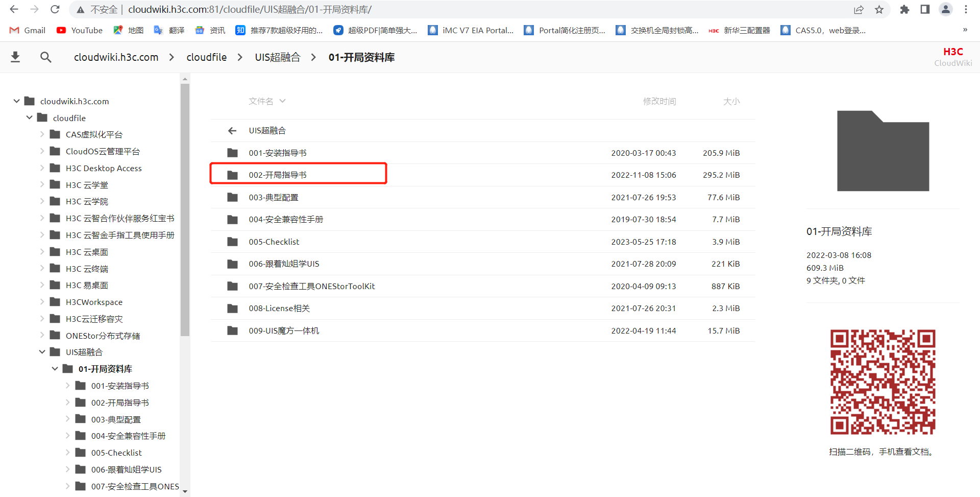This screenshot has height=497, width=980.
Task: Click folder icon of 006-跟着灿姐学UIS row
Action: click(x=232, y=264)
